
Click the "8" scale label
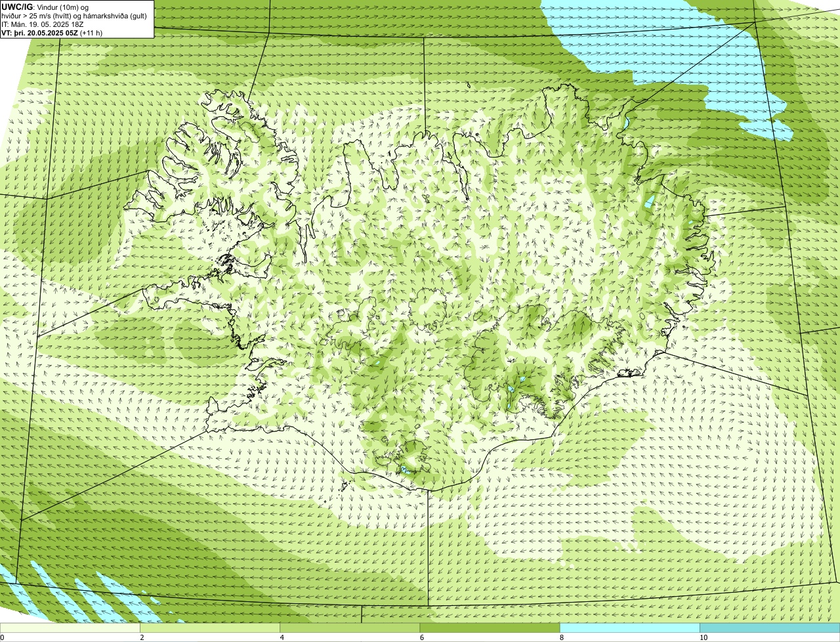click(562, 637)
